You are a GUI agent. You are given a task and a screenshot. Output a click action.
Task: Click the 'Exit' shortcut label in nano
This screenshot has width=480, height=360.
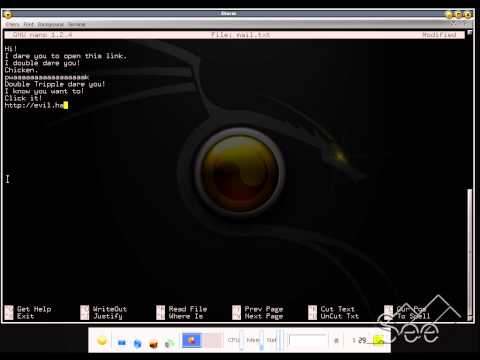pyautogui.click(x=25, y=316)
